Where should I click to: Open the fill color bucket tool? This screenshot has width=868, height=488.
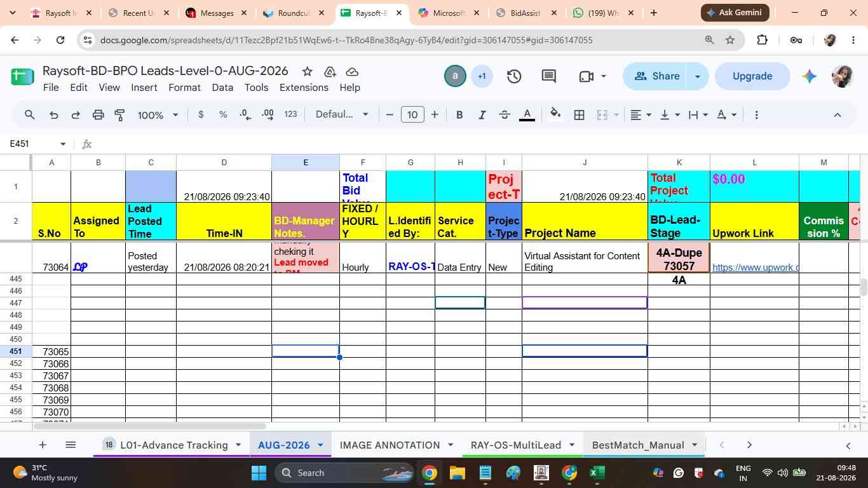[555, 114]
